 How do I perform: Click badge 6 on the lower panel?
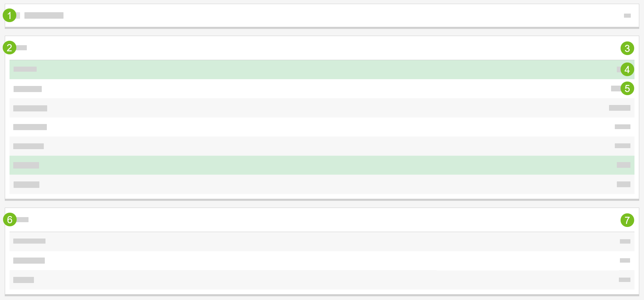tap(9, 220)
